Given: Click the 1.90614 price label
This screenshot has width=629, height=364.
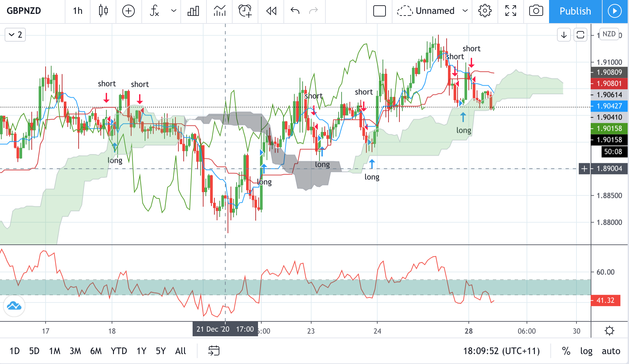Looking at the screenshot, I should pos(609,95).
